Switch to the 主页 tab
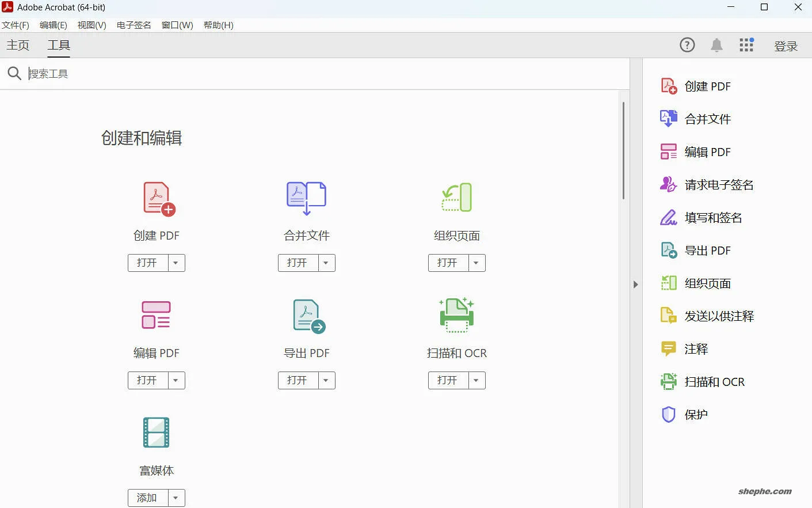 (x=18, y=45)
